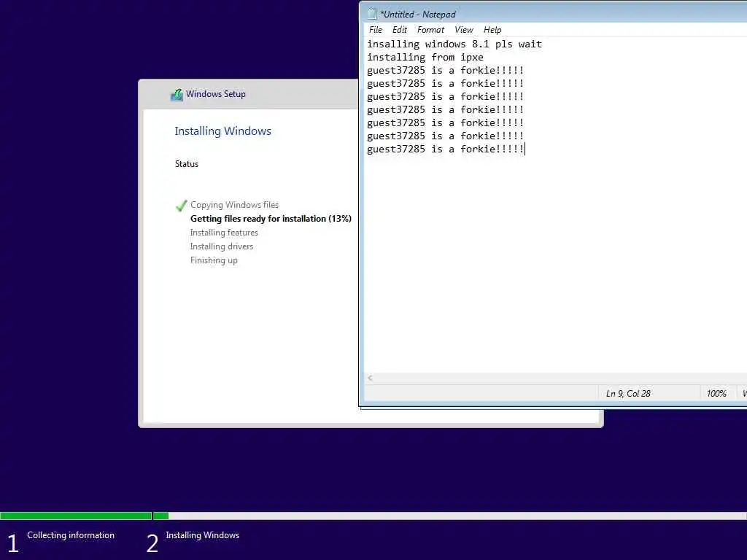
Task: Open the Notepad Help menu
Action: 492,30
